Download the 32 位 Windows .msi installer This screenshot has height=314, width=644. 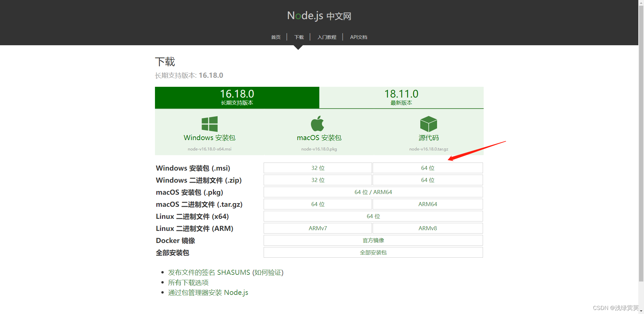318,168
